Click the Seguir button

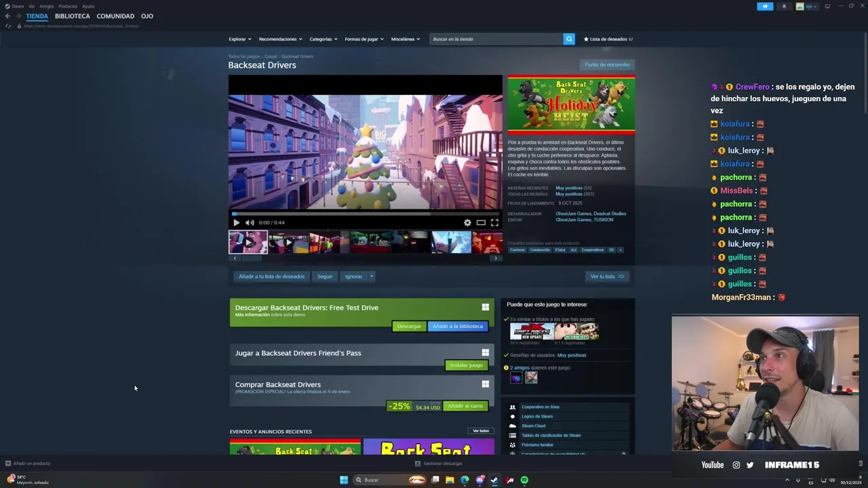pos(325,277)
